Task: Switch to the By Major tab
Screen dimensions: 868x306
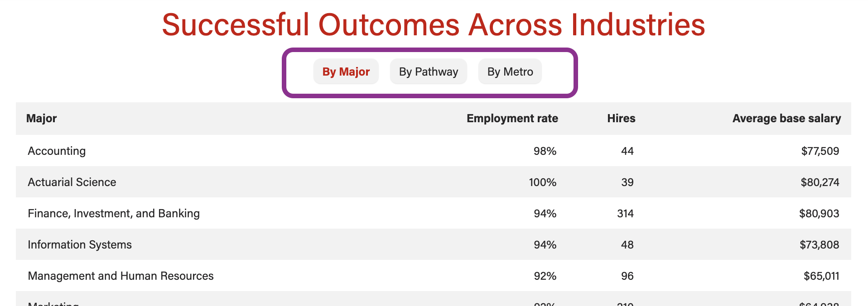Action: [x=346, y=72]
